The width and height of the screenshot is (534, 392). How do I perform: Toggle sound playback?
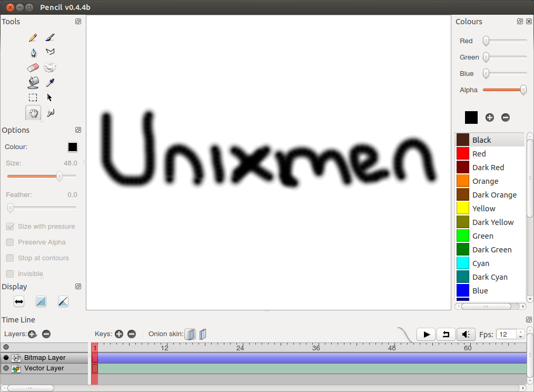tap(466, 335)
